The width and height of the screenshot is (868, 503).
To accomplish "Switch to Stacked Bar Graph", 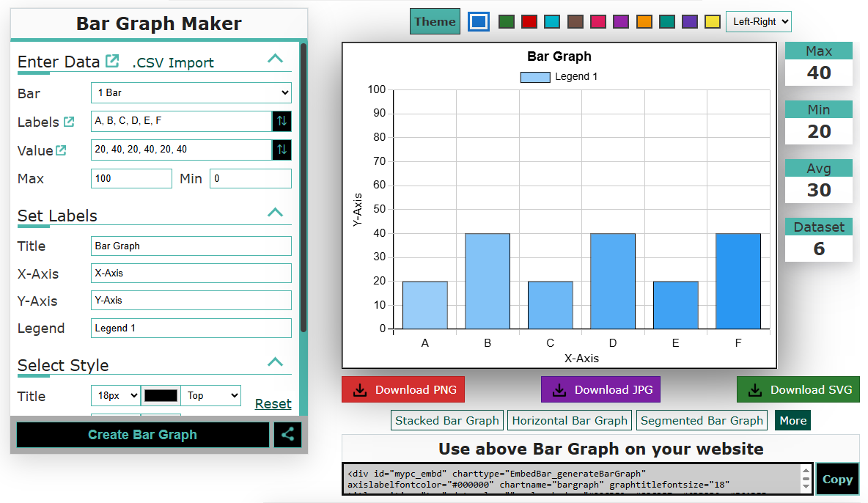I will click(x=446, y=420).
